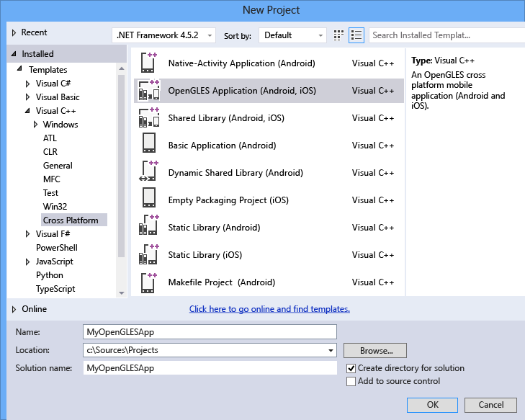Screen dimensions: 525x420
Task: Expand the Visual C# node
Action: pos(28,84)
